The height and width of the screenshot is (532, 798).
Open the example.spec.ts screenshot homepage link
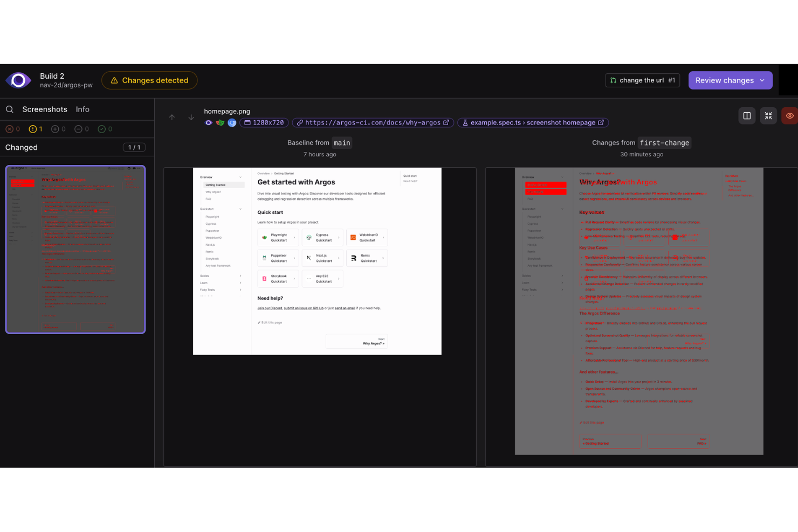533,123
